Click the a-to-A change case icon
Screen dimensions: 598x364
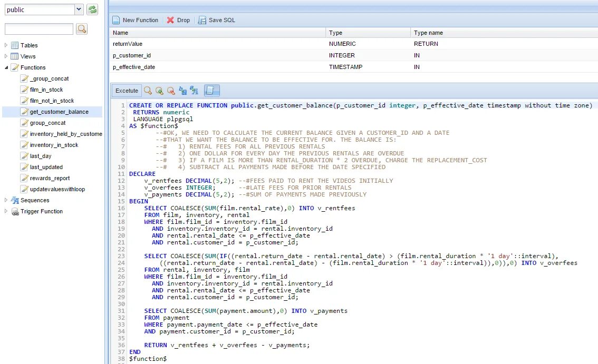(x=194, y=91)
